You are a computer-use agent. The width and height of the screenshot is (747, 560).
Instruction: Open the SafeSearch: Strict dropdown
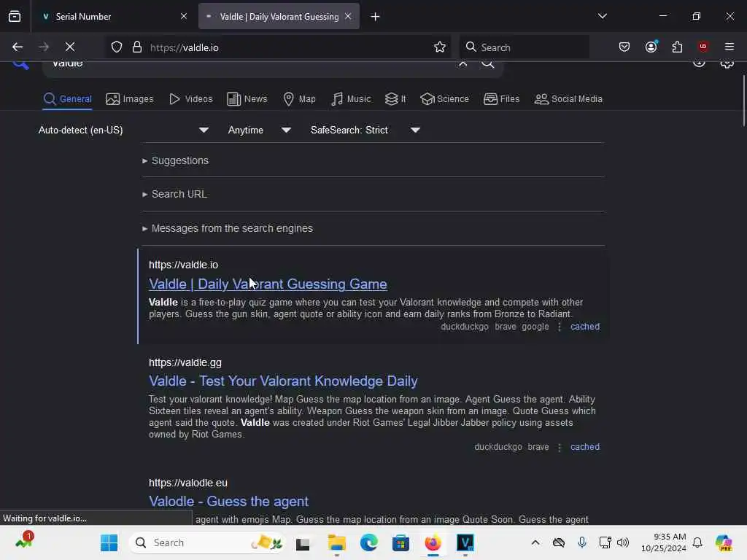365,130
